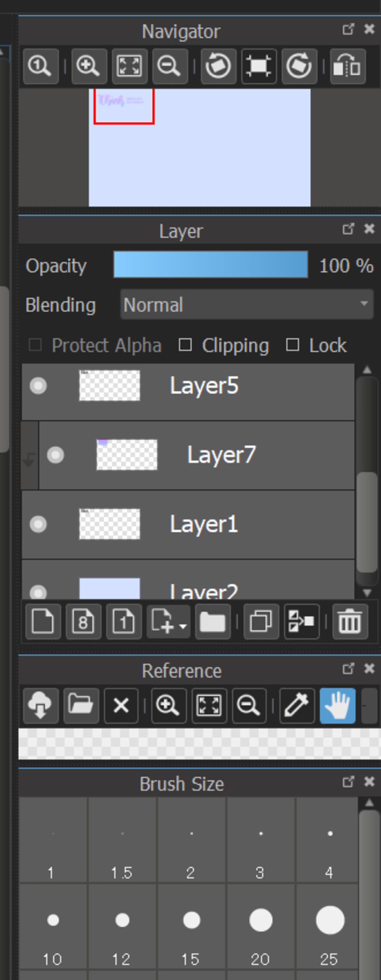Open the Blending mode dropdown
The width and height of the screenshot is (381, 980).
point(247,304)
